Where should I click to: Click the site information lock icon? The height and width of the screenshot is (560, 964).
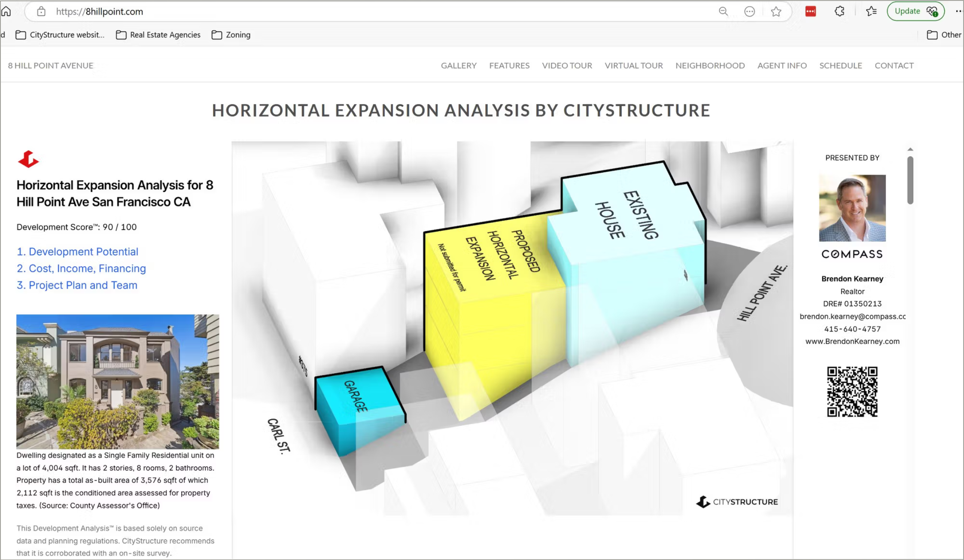pos(41,12)
